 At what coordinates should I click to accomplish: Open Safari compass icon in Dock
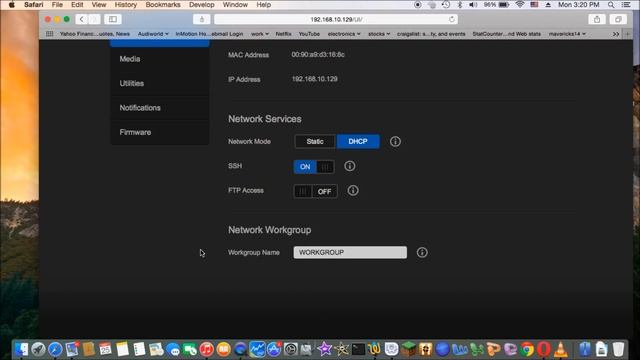tap(55, 349)
